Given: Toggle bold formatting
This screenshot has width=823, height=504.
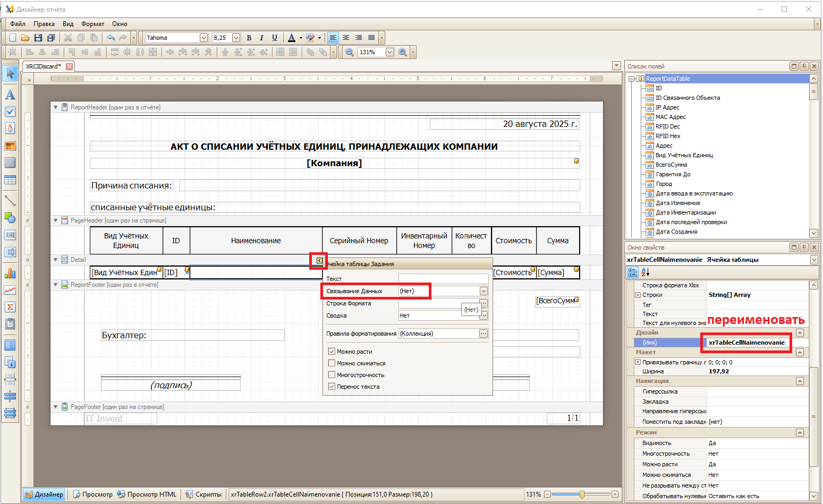Looking at the screenshot, I should [249, 38].
